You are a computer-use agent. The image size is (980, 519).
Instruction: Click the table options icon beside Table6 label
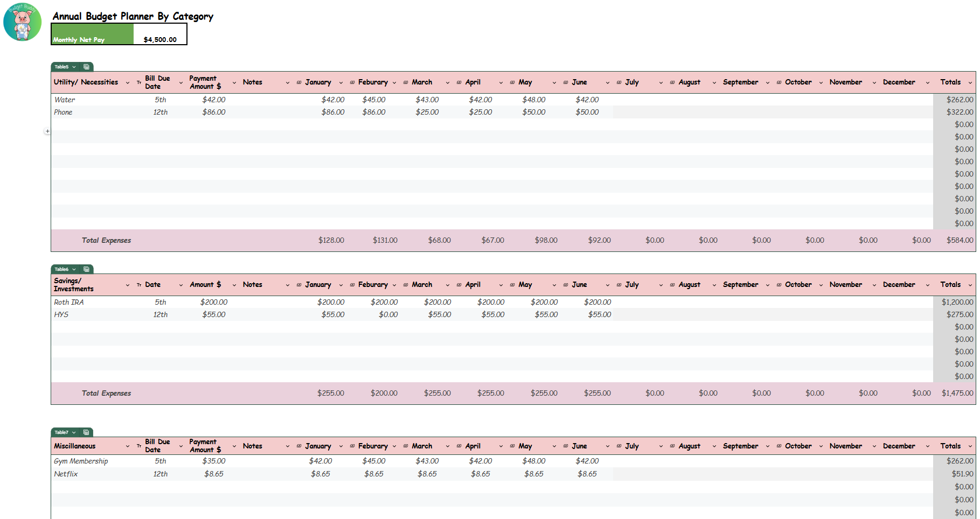(87, 269)
